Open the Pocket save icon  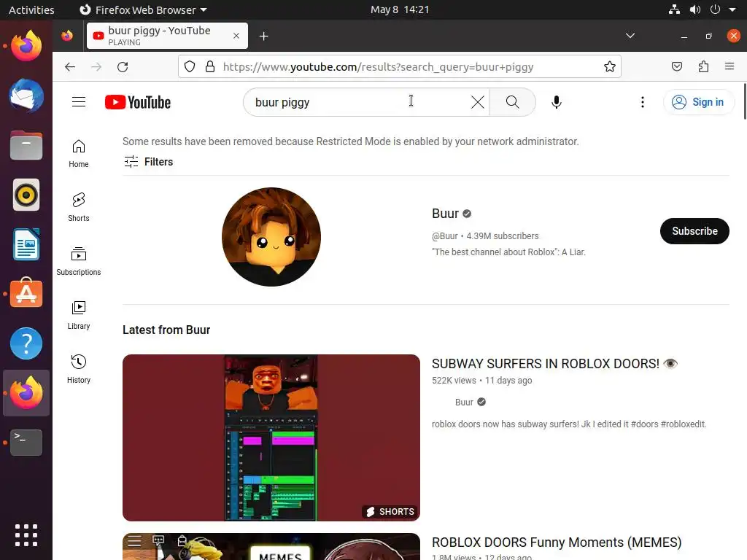coord(676,66)
